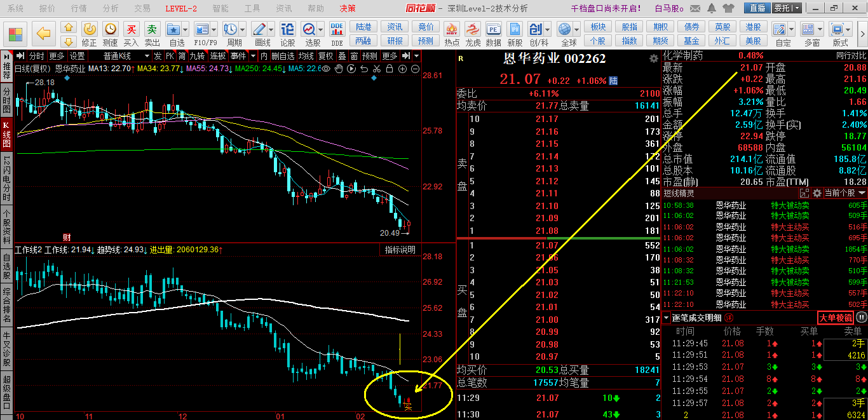Toggle the lock icon in chart toolbar
The width and height of the screenshot is (868, 420).
click(390, 69)
